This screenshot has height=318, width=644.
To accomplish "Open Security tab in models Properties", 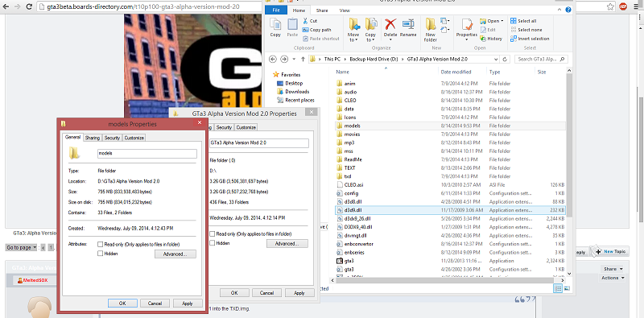I will [112, 138].
